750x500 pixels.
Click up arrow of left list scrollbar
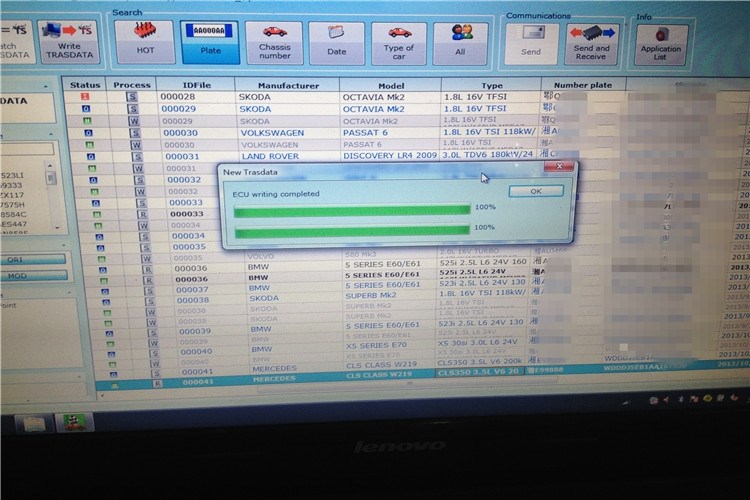[x=50, y=166]
